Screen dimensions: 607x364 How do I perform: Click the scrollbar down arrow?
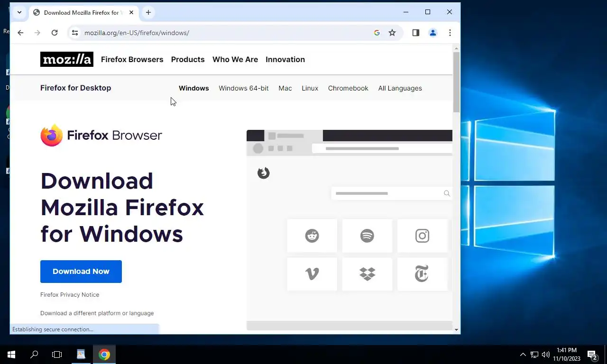pyautogui.click(x=456, y=329)
